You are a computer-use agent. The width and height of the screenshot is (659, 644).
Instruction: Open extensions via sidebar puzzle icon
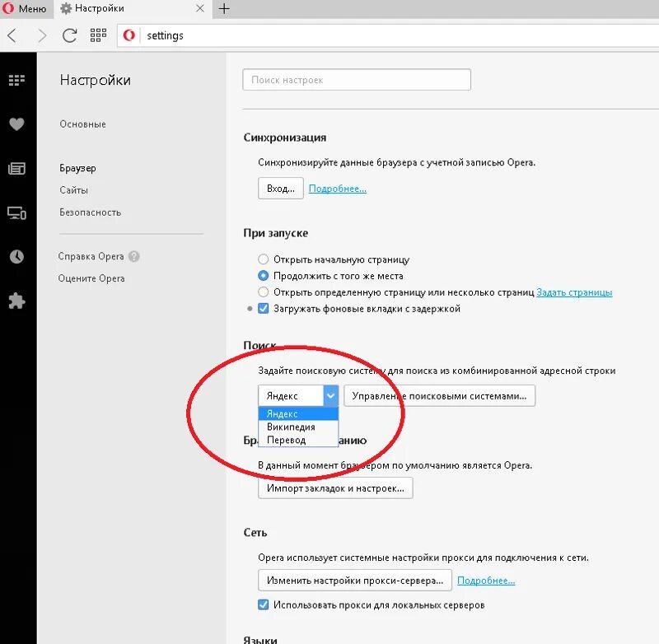[16, 301]
